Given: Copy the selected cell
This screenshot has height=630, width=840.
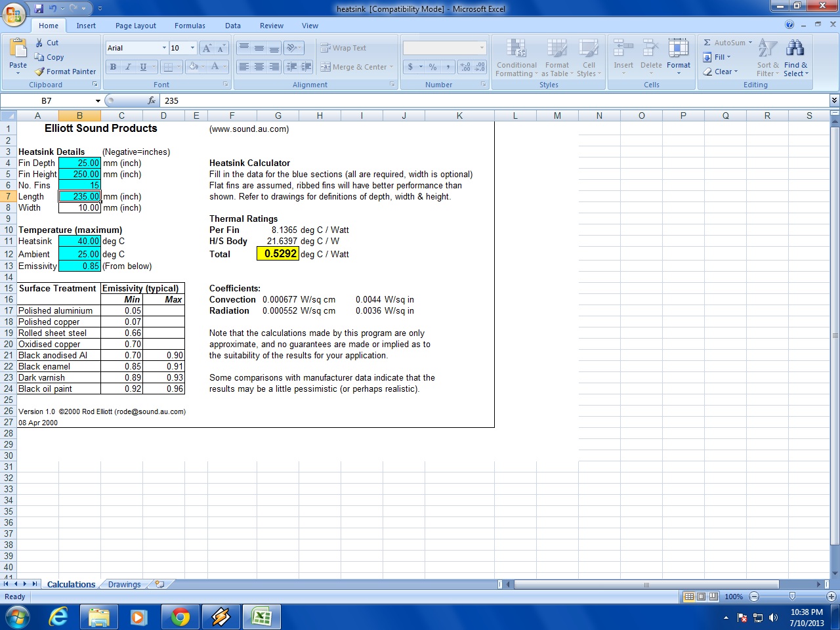Looking at the screenshot, I should coord(49,57).
